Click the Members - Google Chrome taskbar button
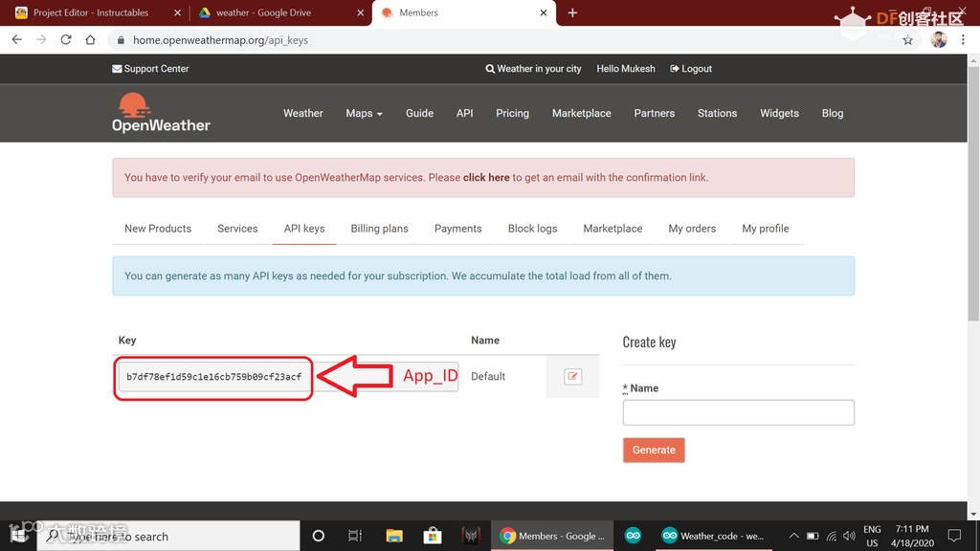This screenshot has width=980, height=551. point(552,536)
